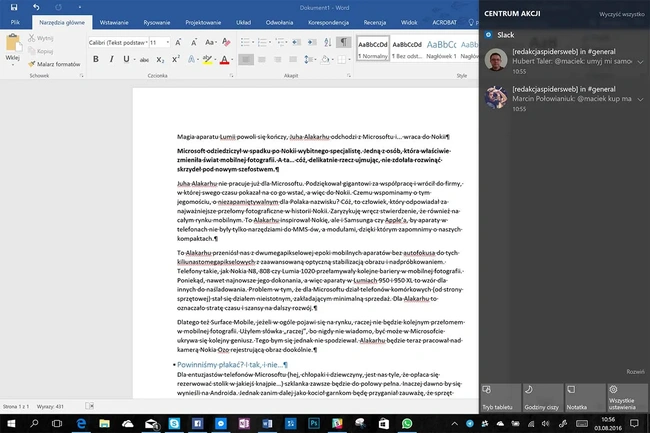Screen dimensions: 650x433
Task: Decrease paragraph indent
Action: 296,42
